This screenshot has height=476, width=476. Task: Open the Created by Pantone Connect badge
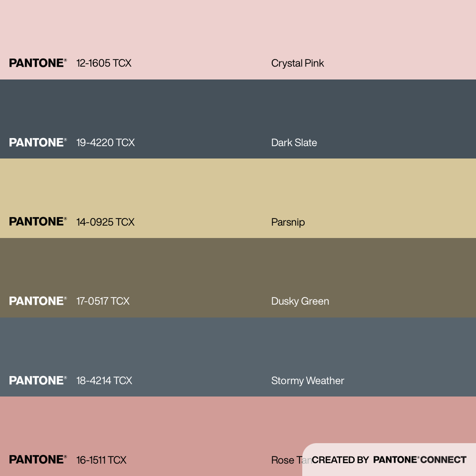click(389, 460)
